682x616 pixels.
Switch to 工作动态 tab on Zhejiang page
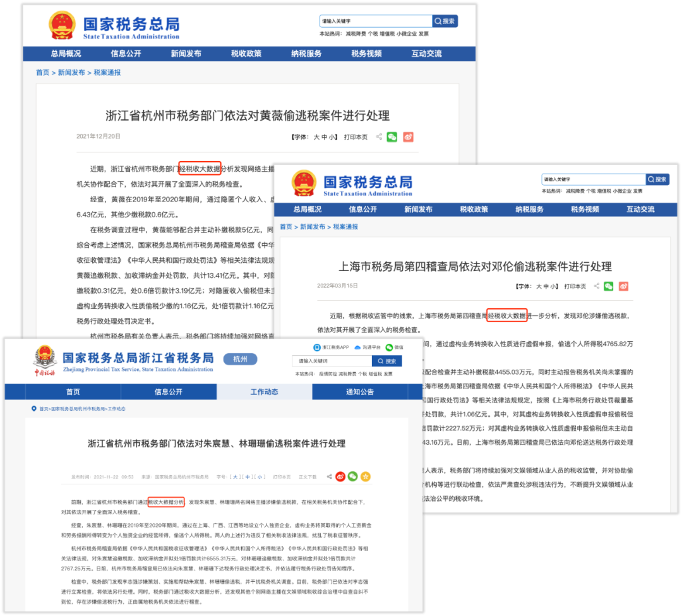click(264, 392)
